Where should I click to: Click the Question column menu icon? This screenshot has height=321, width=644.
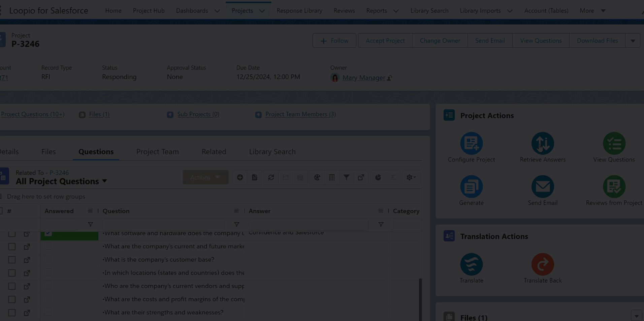pyautogui.click(x=236, y=211)
